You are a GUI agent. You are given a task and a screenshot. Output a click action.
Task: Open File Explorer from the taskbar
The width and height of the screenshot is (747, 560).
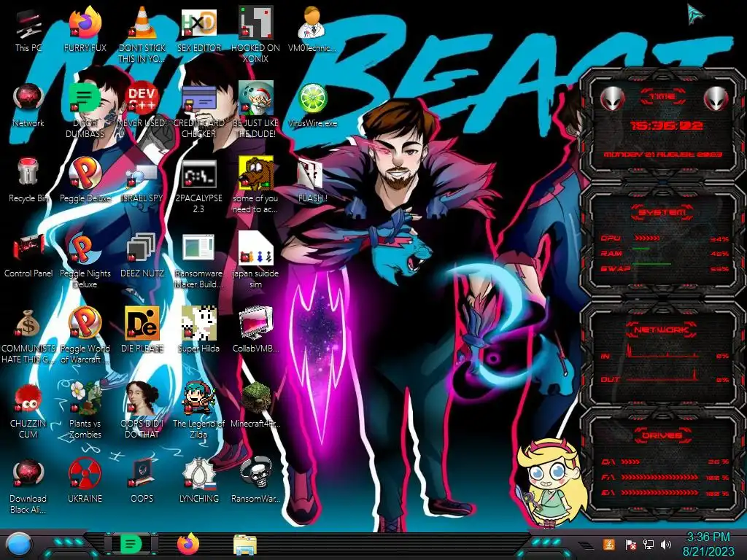[245, 545]
